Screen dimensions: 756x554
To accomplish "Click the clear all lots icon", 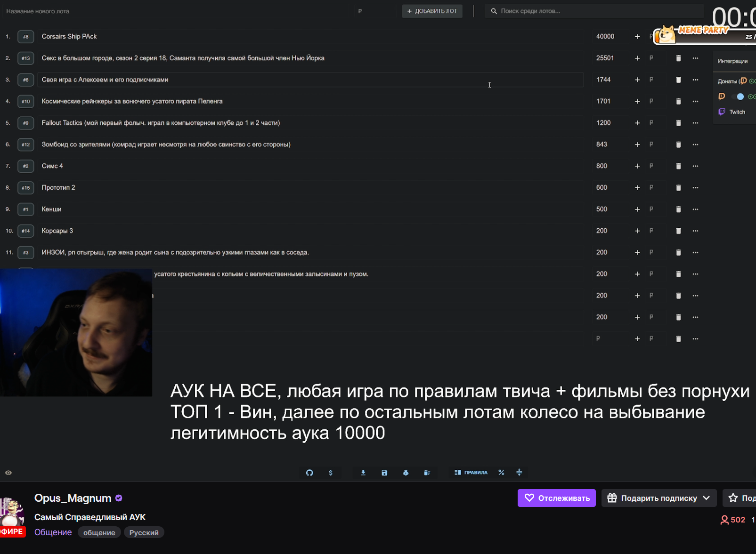I will point(427,473).
